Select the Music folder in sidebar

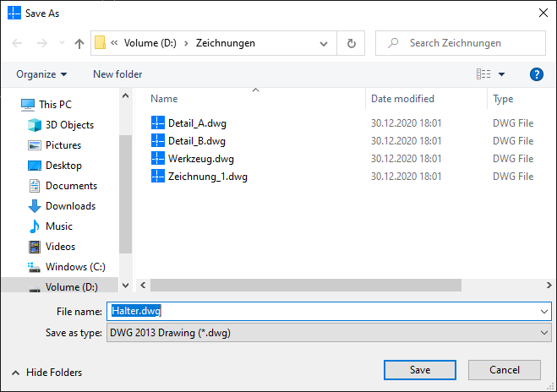[59, 226]
